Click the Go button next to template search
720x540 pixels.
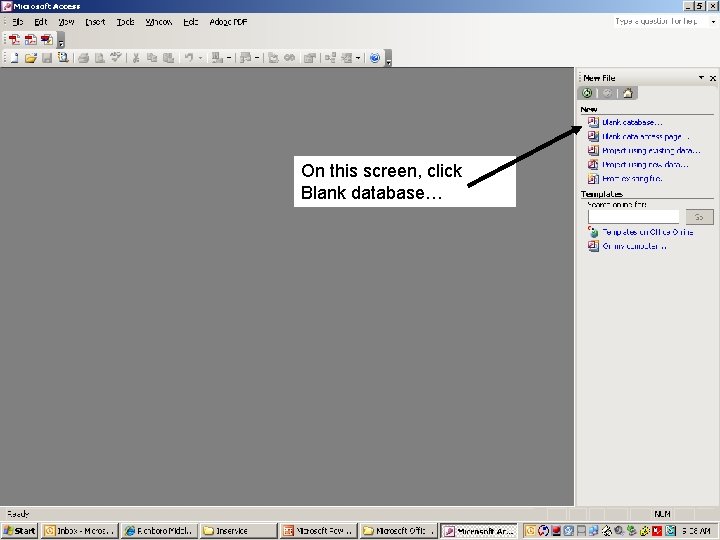pyautogui.click(x=699, y=217)
